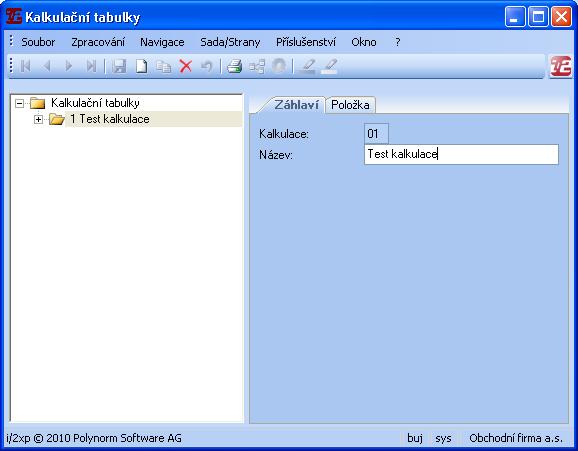578x451 pixels.
Task: Select the 1 Test kalkulace tree item
Action: pos(109,119)
